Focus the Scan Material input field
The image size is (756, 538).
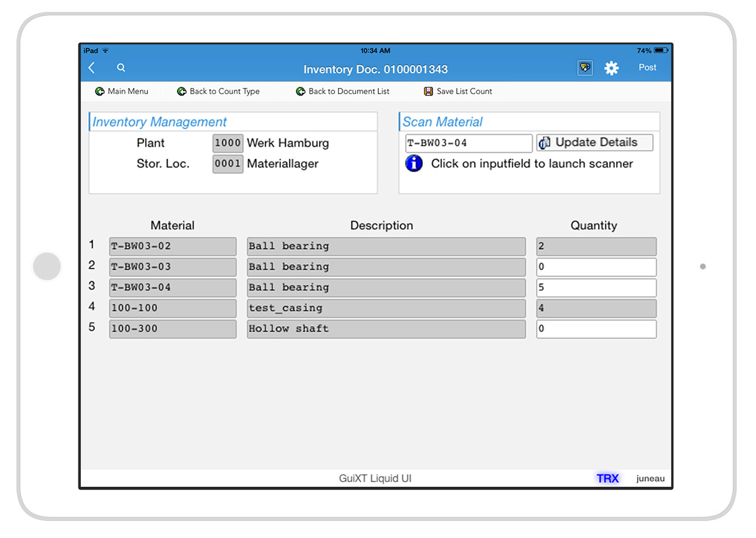pyautogui.click(x=468, y=143)
